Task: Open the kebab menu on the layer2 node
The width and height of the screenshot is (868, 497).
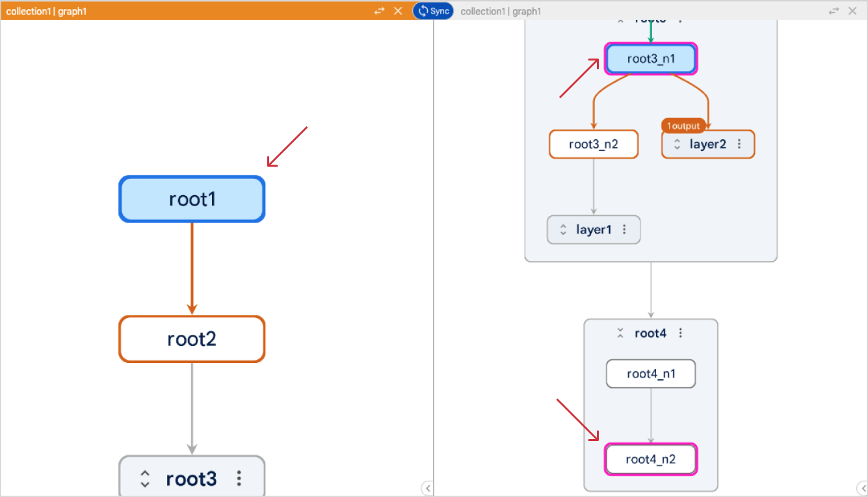Action: [740, 144]
